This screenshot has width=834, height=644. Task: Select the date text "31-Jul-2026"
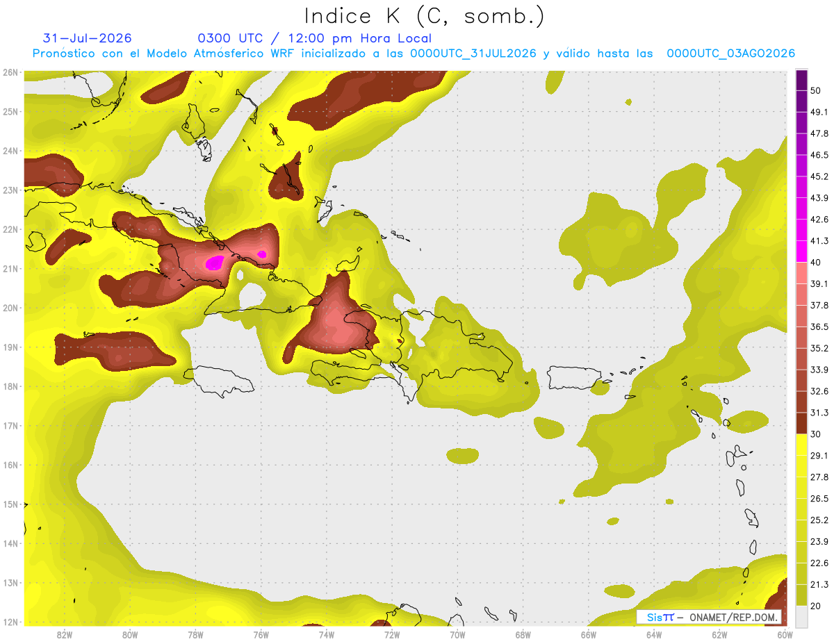click(87, 38)
